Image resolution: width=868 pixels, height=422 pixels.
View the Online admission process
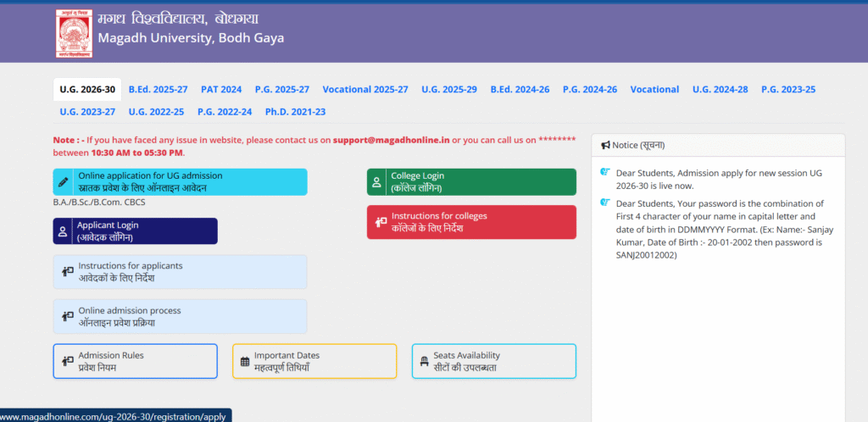(180, 316)
